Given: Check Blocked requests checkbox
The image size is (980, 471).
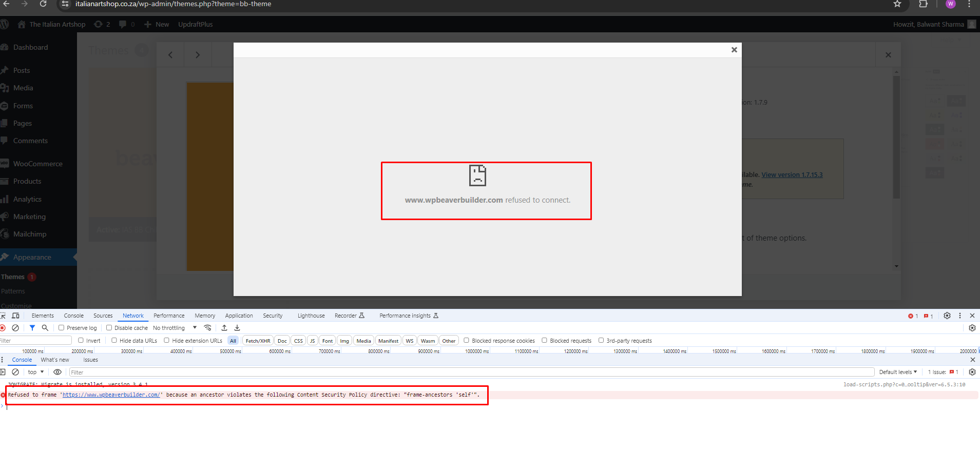Looking at the screenshot, I should click(544, 340).
